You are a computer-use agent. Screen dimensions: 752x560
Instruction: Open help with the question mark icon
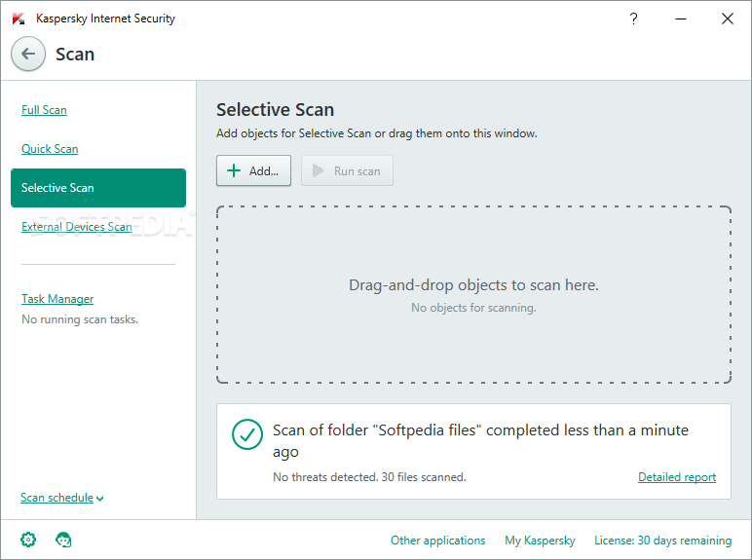(x=633, y=19)
